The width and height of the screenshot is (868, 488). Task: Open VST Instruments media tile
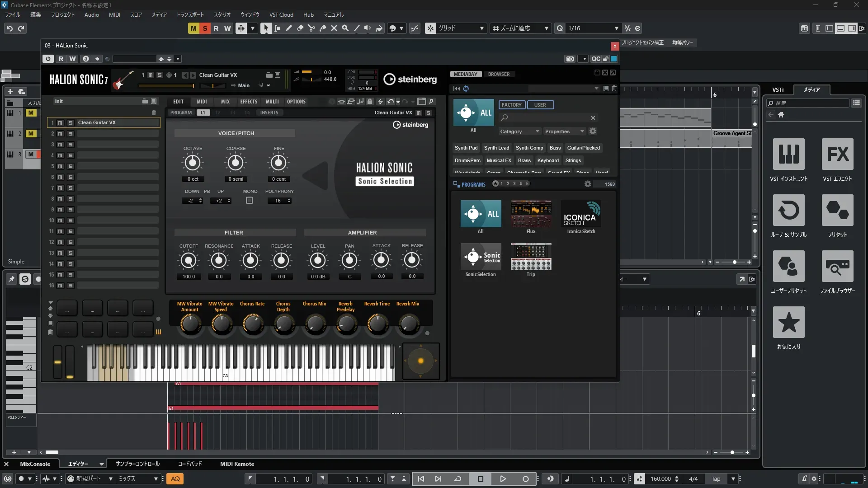(x=788, y=154)
